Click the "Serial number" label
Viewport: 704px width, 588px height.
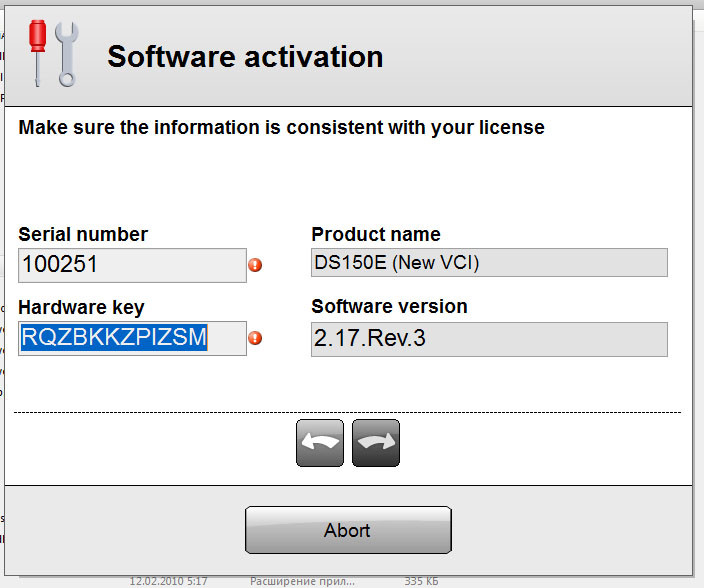click(x=83, y=235)
